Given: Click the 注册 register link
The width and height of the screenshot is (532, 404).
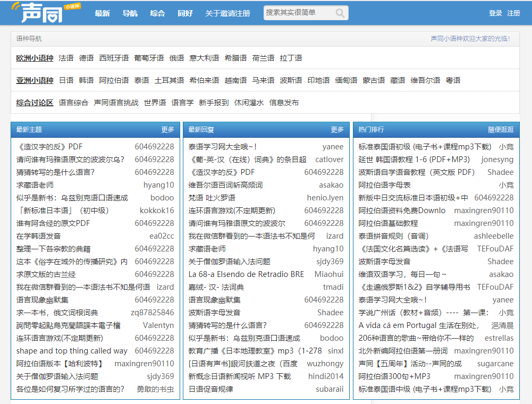Looking at the screenshot, I should click(x=513, y=13).
